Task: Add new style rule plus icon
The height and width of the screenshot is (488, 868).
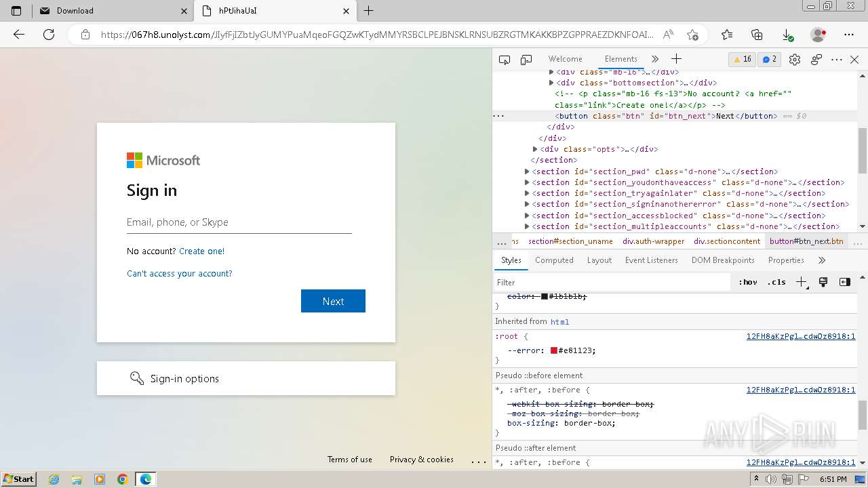Action: point(802,282)
